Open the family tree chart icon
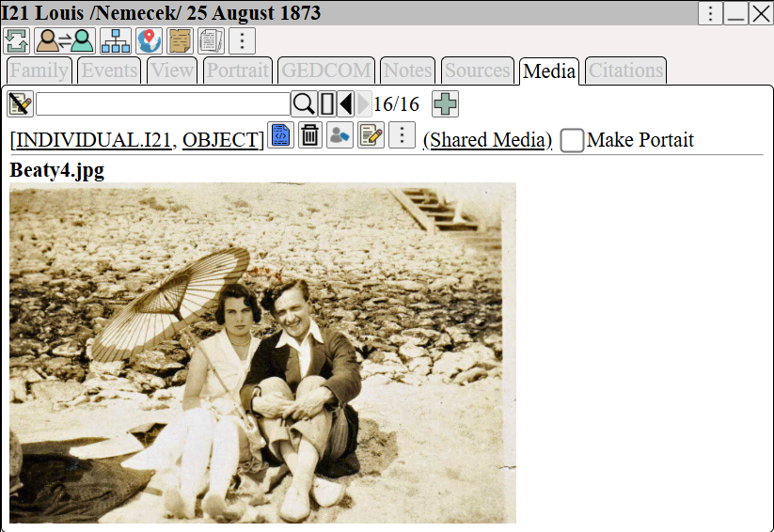774x532 pixels. click(x=116, y=40)
